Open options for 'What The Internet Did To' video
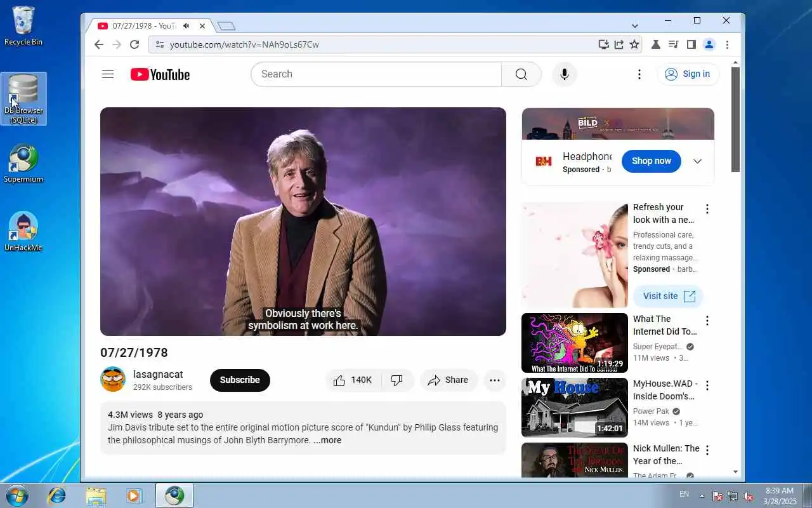Viewport: 812px width, 508px height. click(707, 321)
